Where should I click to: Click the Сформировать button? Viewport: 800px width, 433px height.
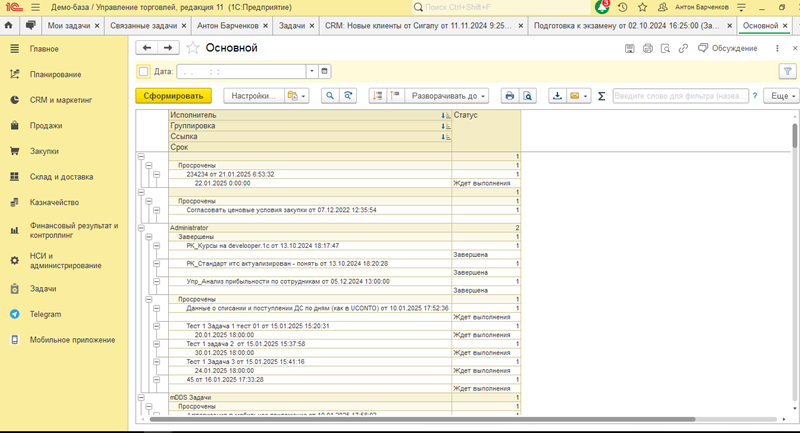[173, 96]
